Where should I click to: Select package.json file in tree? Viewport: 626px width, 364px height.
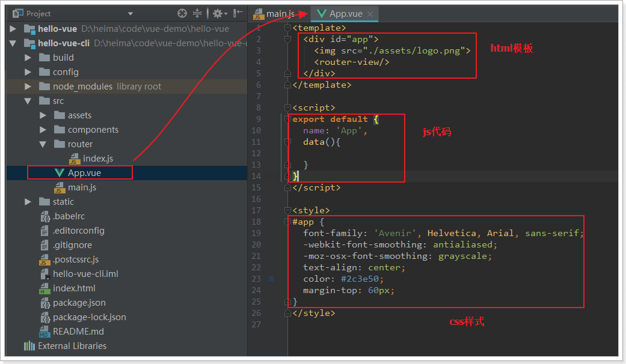click(x=79, y=303)
